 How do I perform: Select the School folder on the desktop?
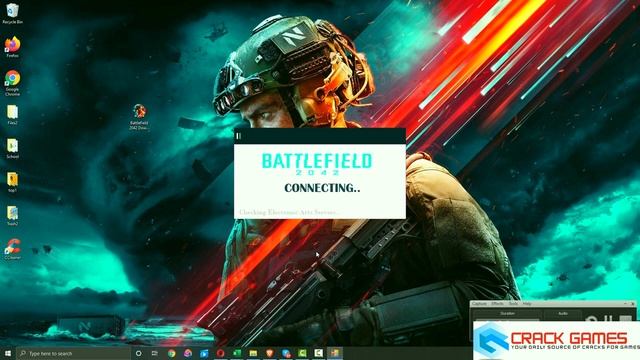12,149
